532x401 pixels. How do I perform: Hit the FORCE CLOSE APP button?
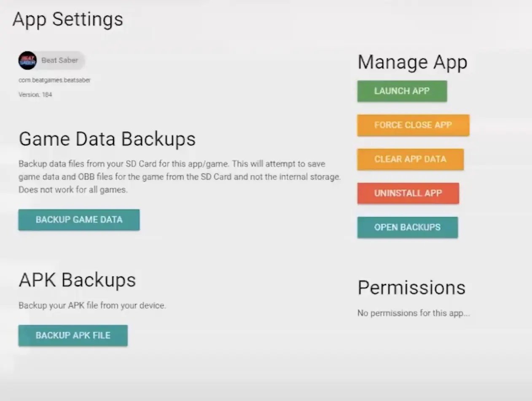[413, 125]
